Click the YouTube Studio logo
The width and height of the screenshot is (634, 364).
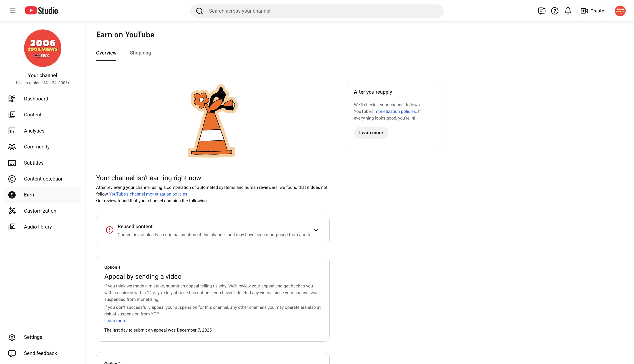point(42,11)
